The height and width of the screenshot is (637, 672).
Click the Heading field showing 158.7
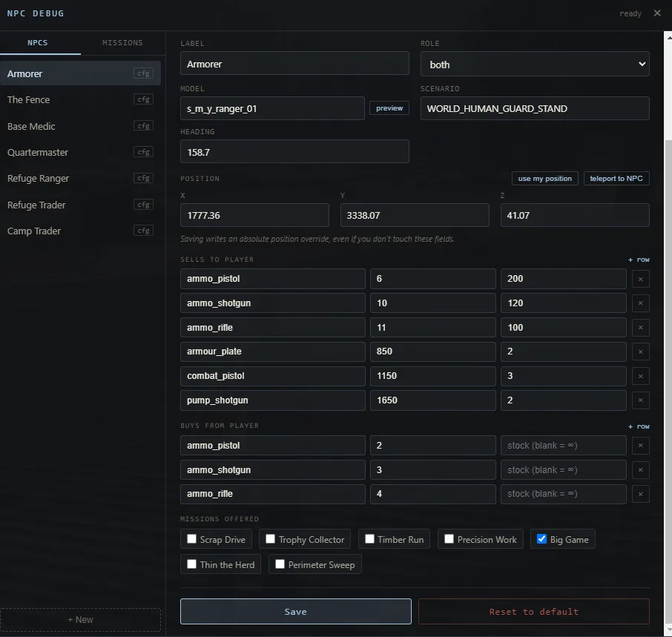click(x=294, y=151)
